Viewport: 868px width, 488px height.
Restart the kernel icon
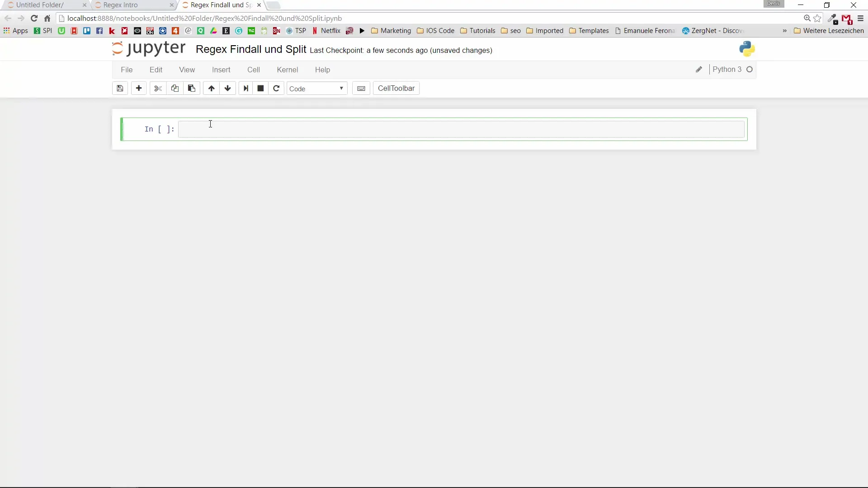(276, 89)
